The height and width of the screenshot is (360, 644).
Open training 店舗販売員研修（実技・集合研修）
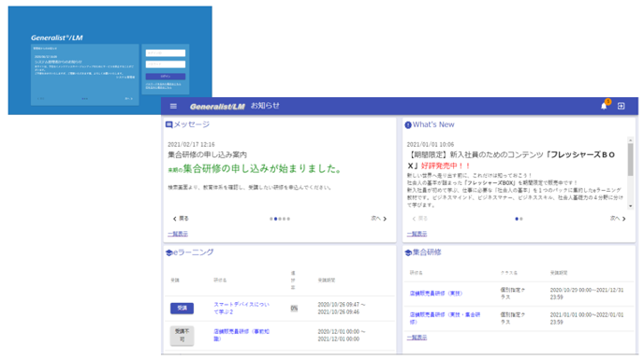[445, 318]
